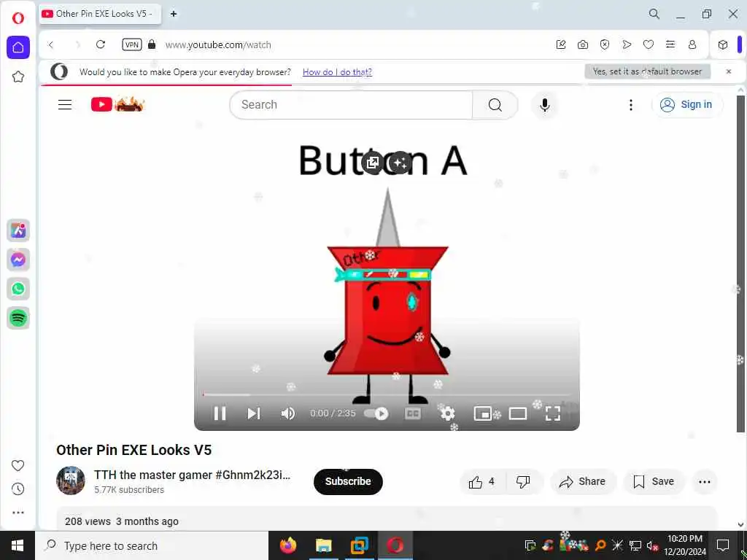Toggle the VPN badge in address bar
This screenshot has height=560, width=747.
[132, 44]
